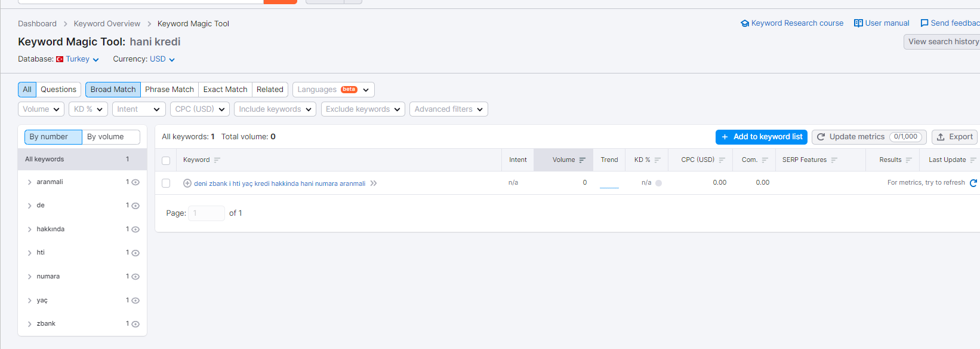This screenshot has width=980, height=349.
Task: Click the KD % column sort icon
Action: 657,160
